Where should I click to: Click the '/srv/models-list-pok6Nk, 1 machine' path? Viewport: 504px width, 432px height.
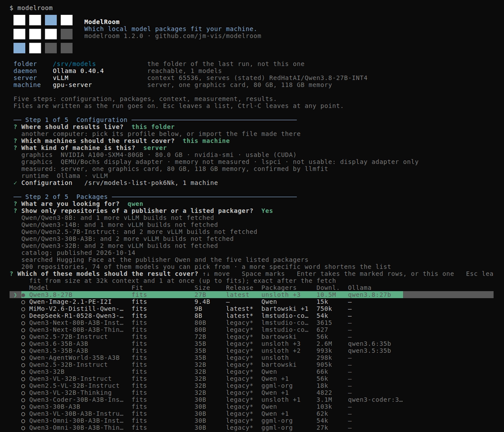151,183
